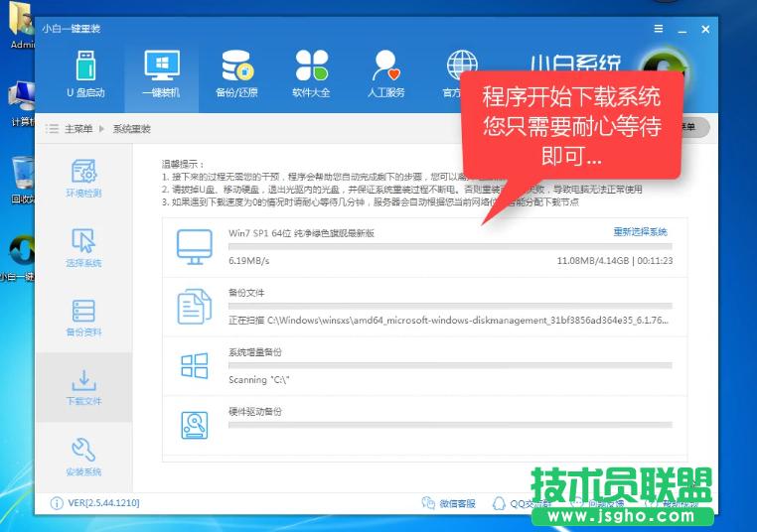
Task: Open 人工服务 support icon
Action: click(385, 74)
